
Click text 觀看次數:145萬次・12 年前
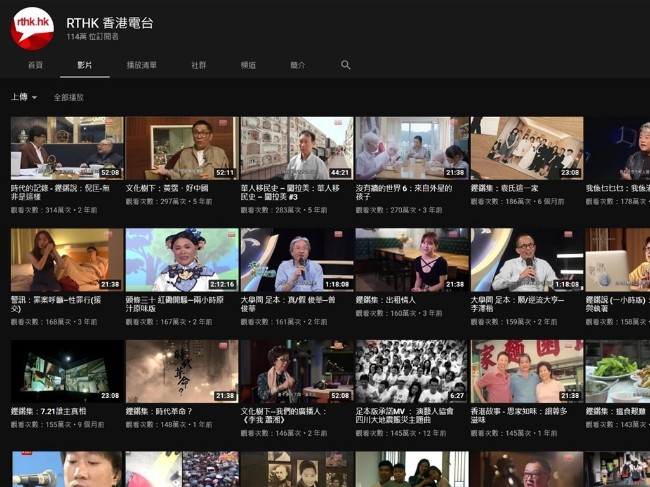coord(401,433)
